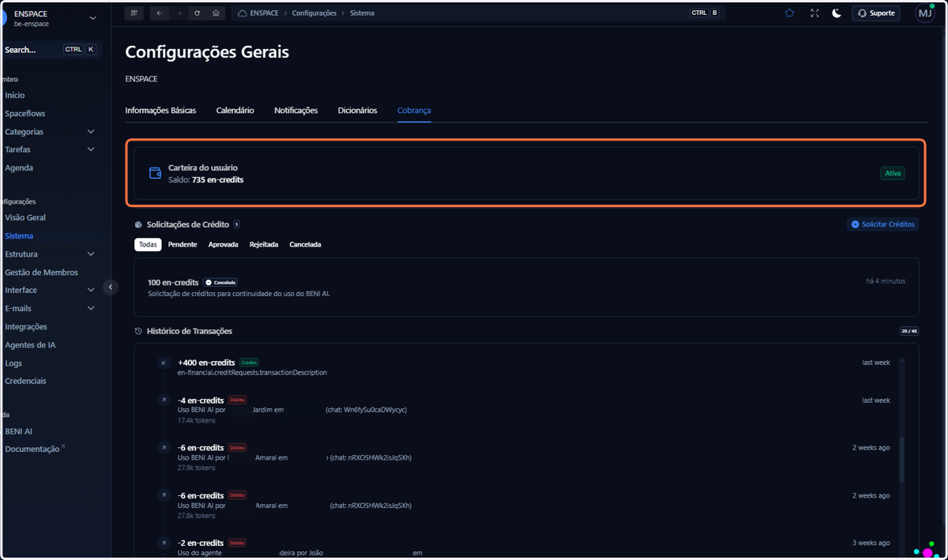
Task: Toggle dark mode with the moon icon
Action: pos(837,13)
